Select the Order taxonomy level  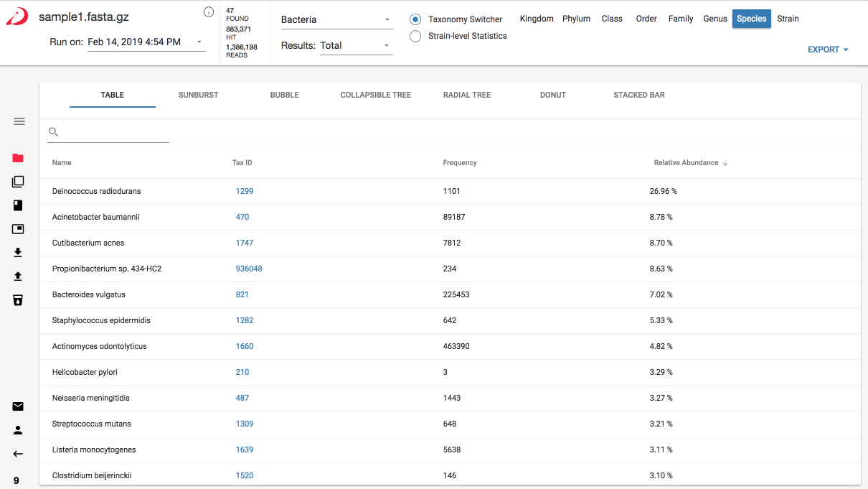pos(646,19)
